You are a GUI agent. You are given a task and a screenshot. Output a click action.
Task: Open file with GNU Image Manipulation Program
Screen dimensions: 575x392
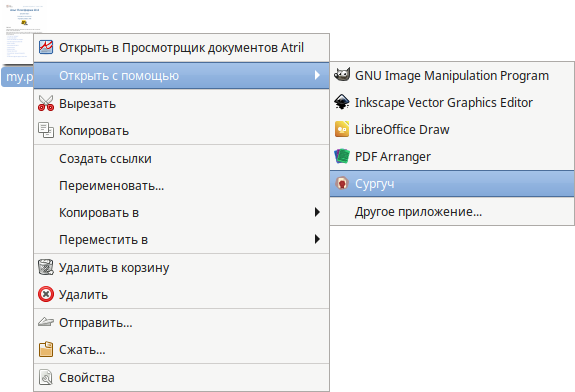tap(452, 76)
